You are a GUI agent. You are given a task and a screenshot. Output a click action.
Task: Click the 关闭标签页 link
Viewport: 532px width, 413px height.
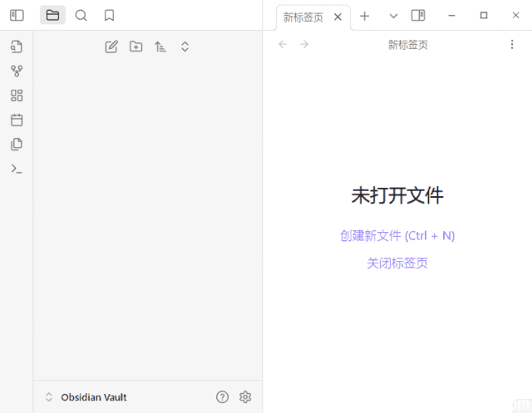click(397, 263)
